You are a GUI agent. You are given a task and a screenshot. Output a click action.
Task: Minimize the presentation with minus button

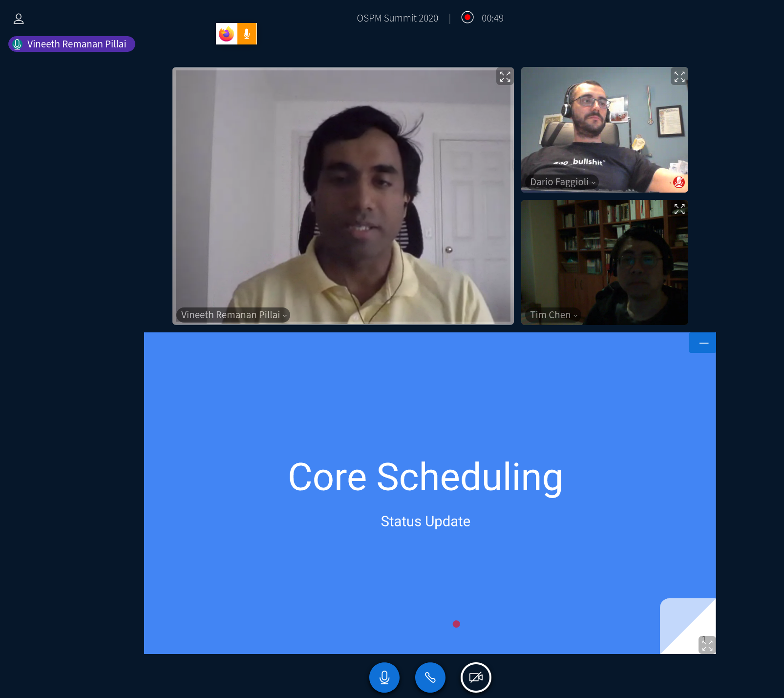(703, 343)
